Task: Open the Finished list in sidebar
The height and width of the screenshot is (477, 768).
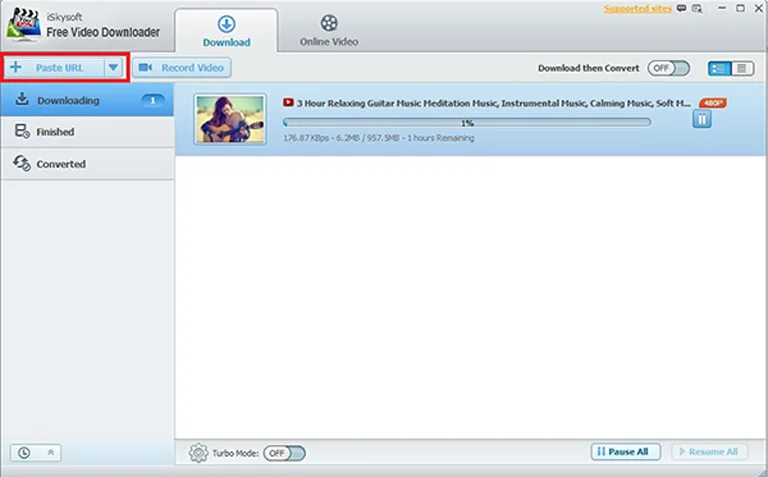Action: tap(87, 132)
